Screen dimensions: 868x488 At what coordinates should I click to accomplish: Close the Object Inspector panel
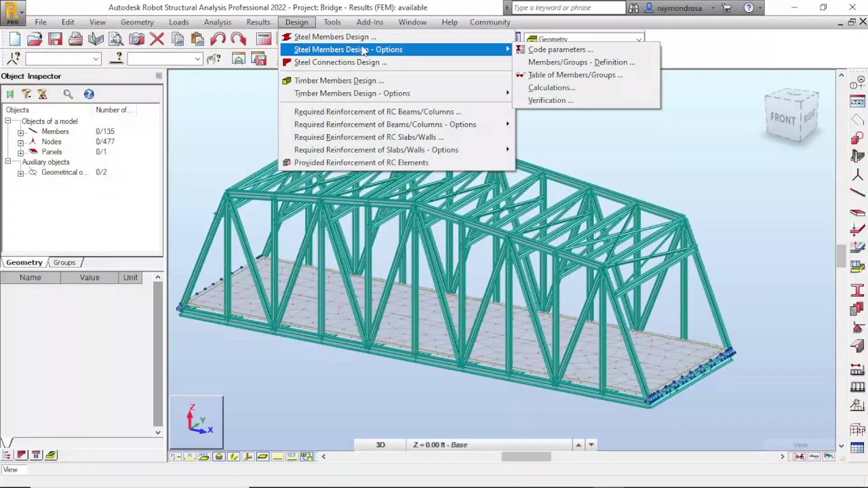click(159, 76)
